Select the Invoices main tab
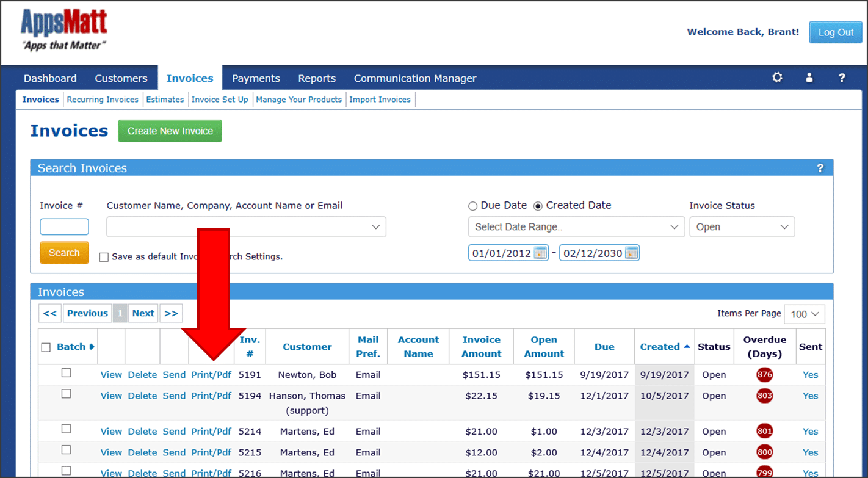This screenshot has height=478, width=868. click(x=190, y=78)
